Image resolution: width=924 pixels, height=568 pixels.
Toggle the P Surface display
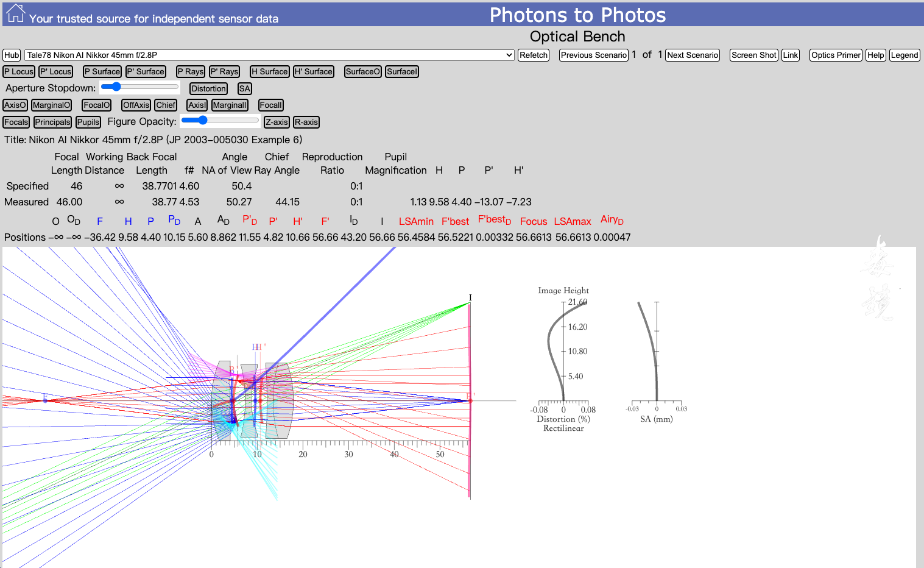[x=102, y=71]
